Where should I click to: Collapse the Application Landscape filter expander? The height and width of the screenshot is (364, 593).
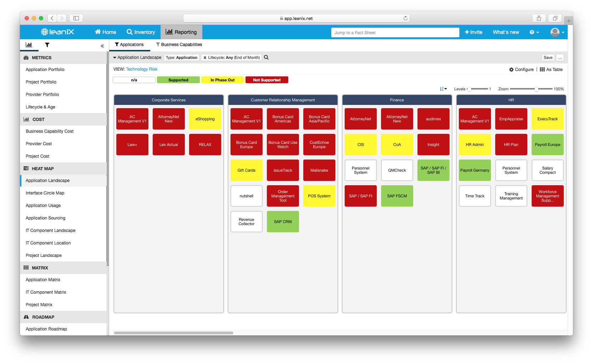coord(115,57)
